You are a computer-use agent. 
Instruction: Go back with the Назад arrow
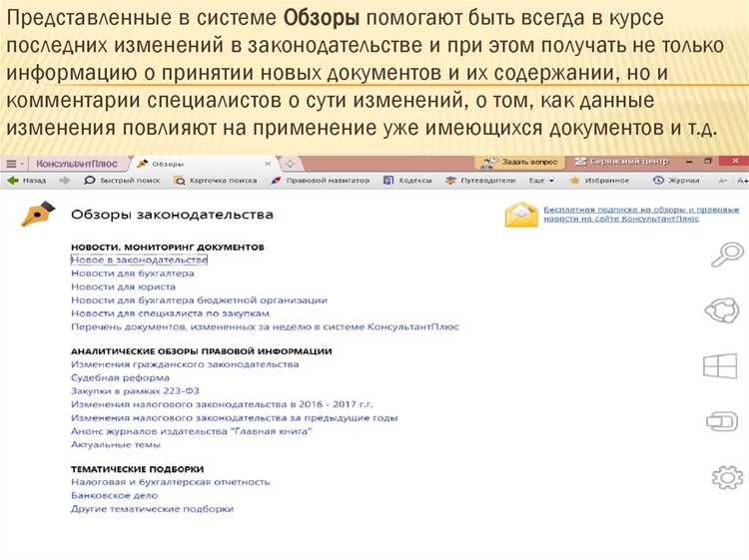(27, 181)
